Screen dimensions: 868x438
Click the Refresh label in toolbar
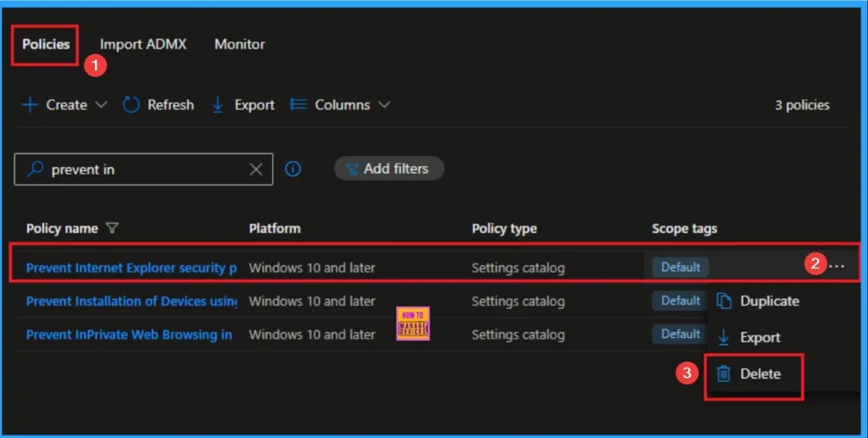(x=170, y=104)
